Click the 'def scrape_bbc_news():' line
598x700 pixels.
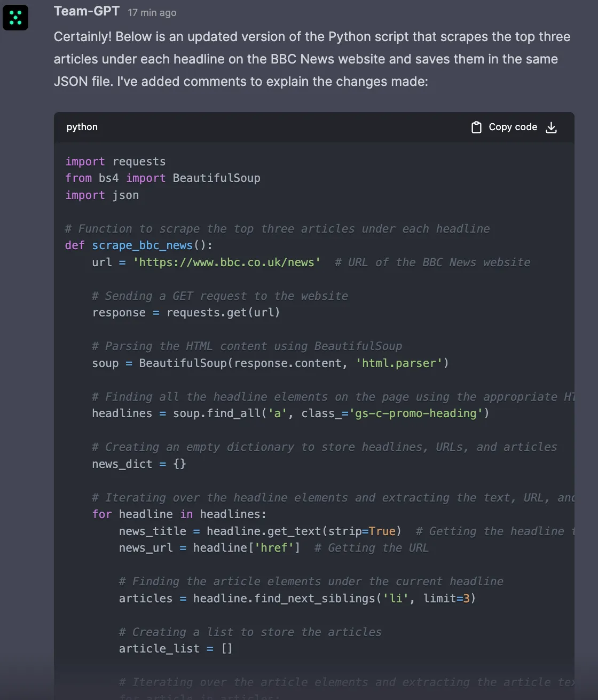(139, 245)
